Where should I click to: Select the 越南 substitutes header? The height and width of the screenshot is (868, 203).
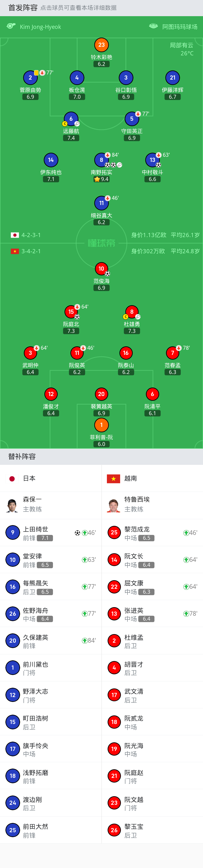click(152, 478)
